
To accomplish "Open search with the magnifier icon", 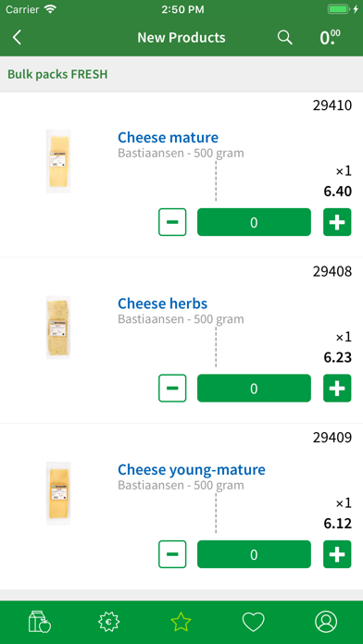I will point(284,37).
